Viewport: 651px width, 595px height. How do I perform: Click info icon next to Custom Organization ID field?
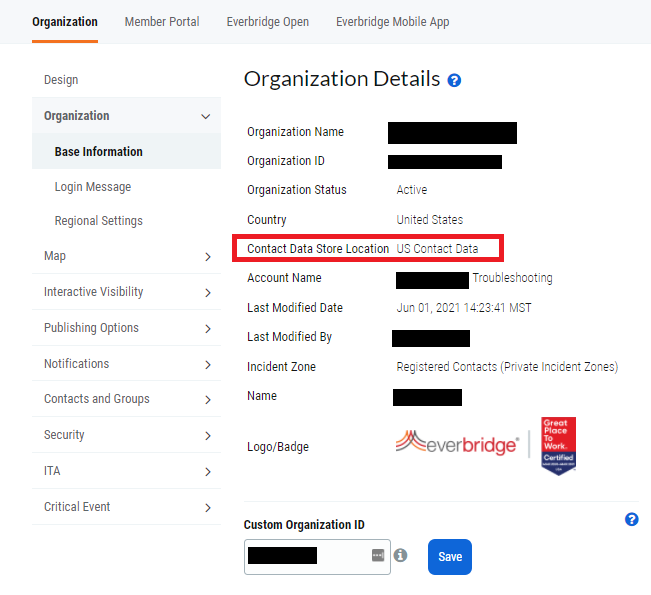[400, 555]
